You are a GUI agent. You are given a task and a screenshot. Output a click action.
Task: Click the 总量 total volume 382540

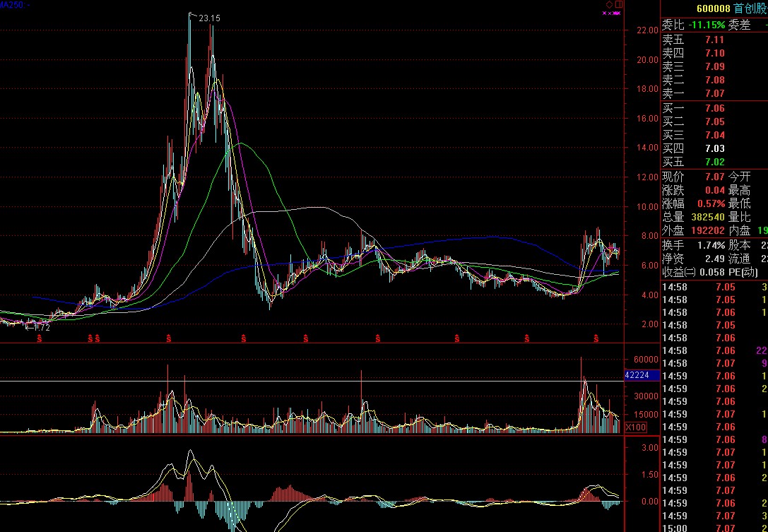click(707, 216)
